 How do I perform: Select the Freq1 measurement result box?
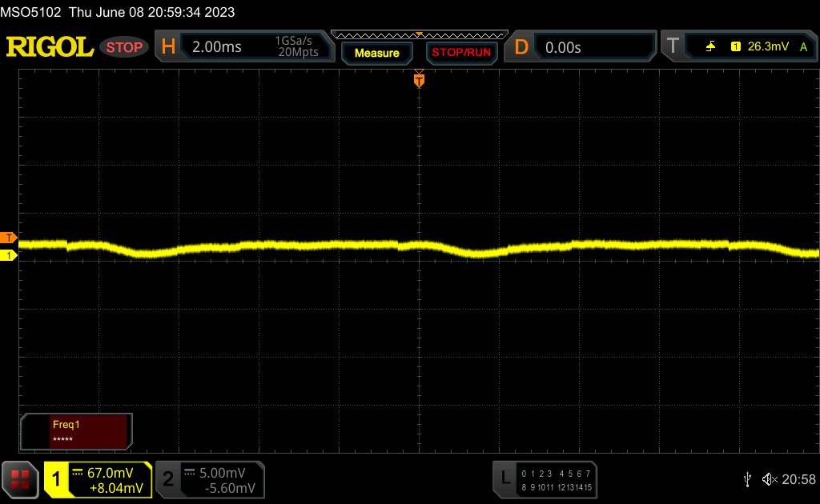[76, 431]
